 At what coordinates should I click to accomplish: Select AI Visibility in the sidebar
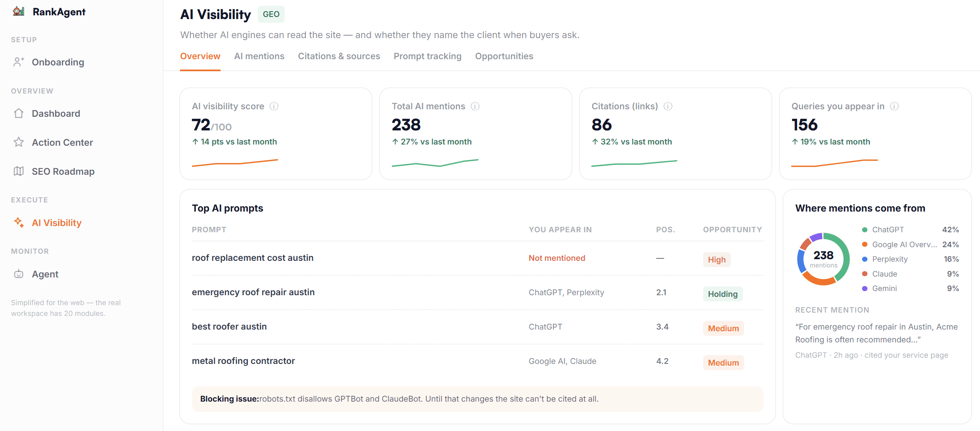coord(57,223)
